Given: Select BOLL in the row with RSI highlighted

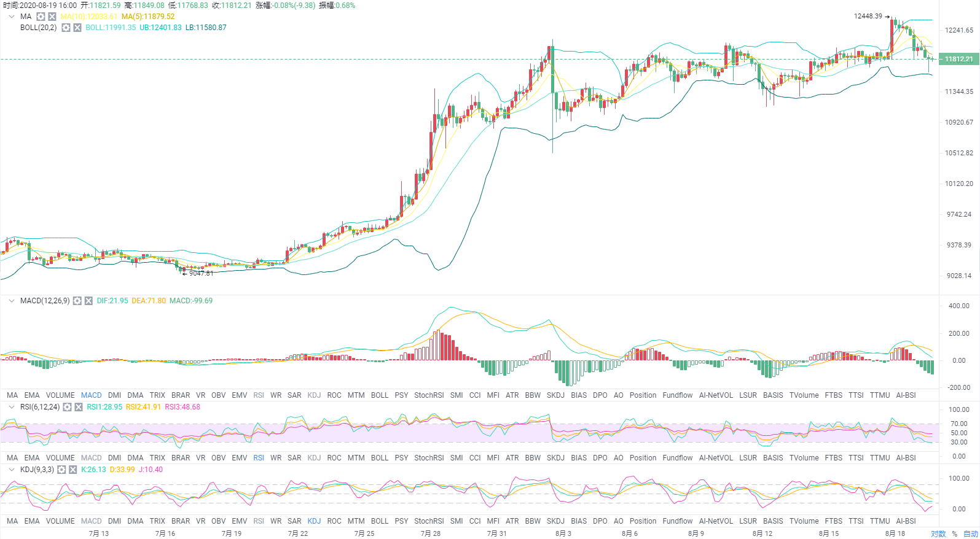Looking at the screenshot, I should pos(380,458).
